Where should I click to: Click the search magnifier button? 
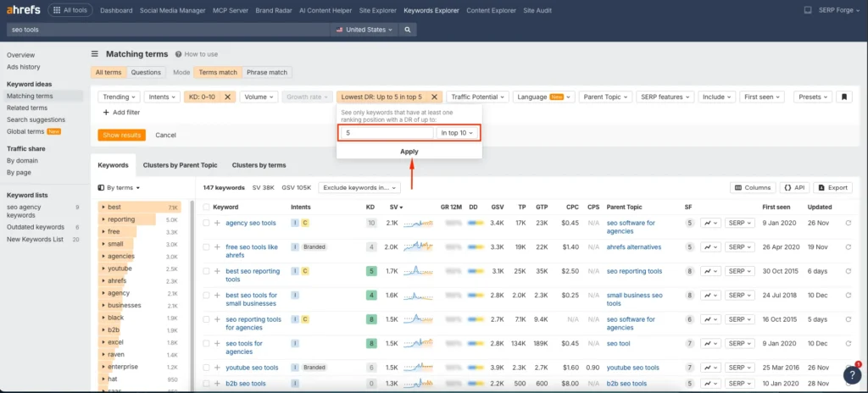point(409,30)
